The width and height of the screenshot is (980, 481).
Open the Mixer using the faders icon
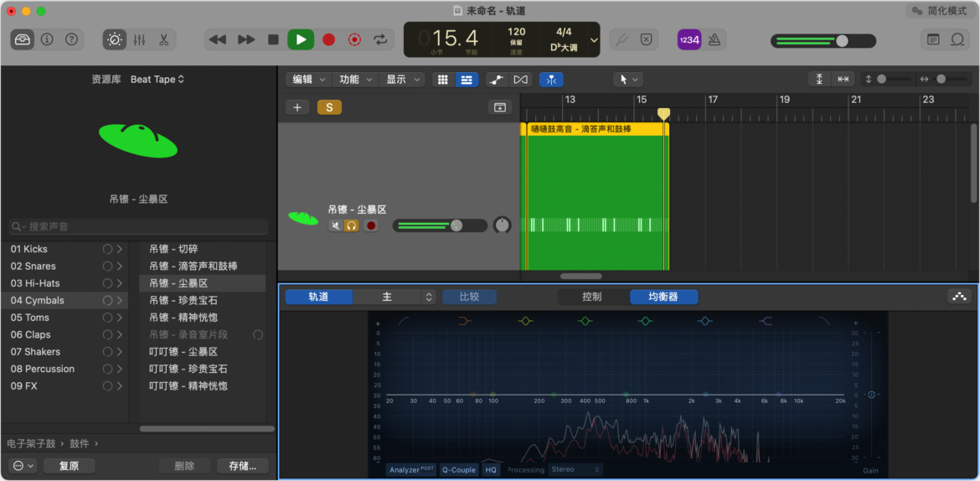(139, 39)
